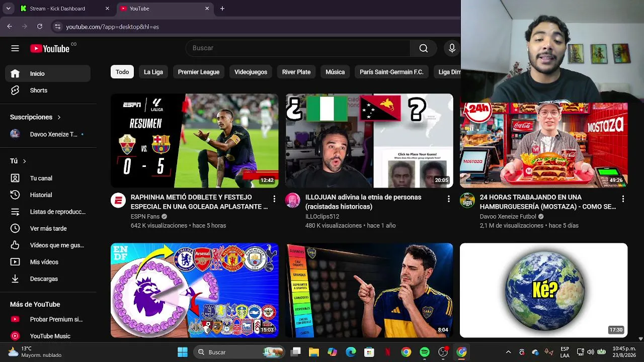Open Spotify from the taskbar
The width and height of the screenshot is (644, 362).
pyautogui.click(x=425, y=352)
